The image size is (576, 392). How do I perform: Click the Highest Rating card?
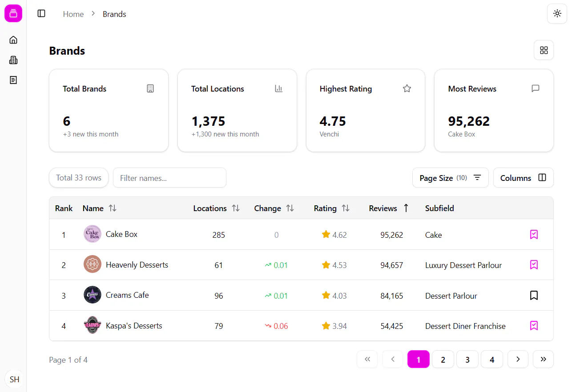[x=366, y=110]
